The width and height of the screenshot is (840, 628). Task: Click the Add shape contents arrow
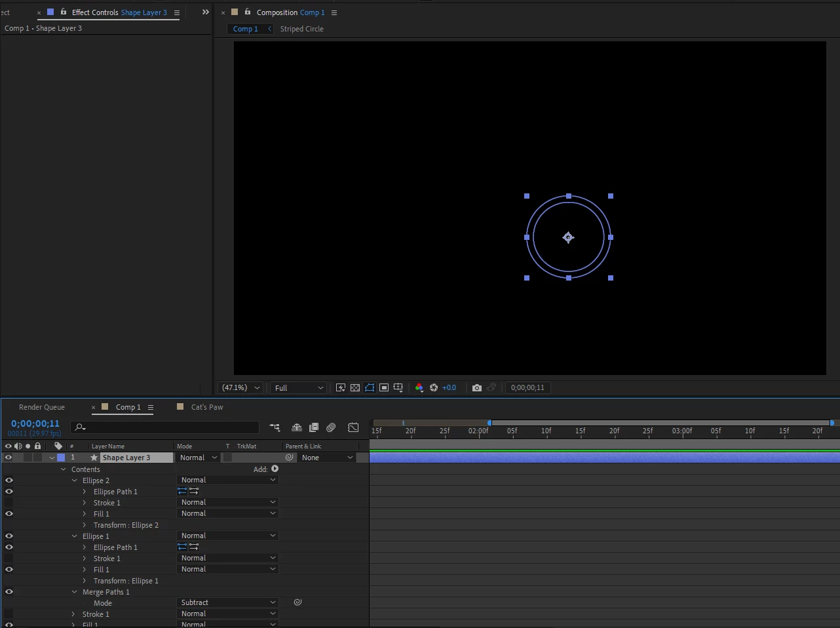click(275, 469)
